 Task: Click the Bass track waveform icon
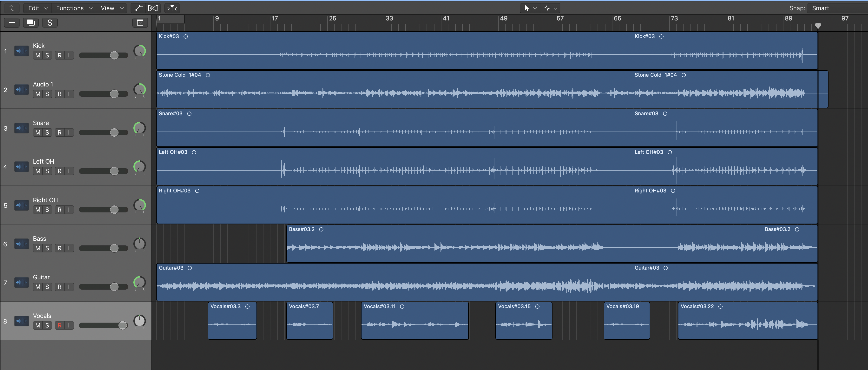click(22, 244)
